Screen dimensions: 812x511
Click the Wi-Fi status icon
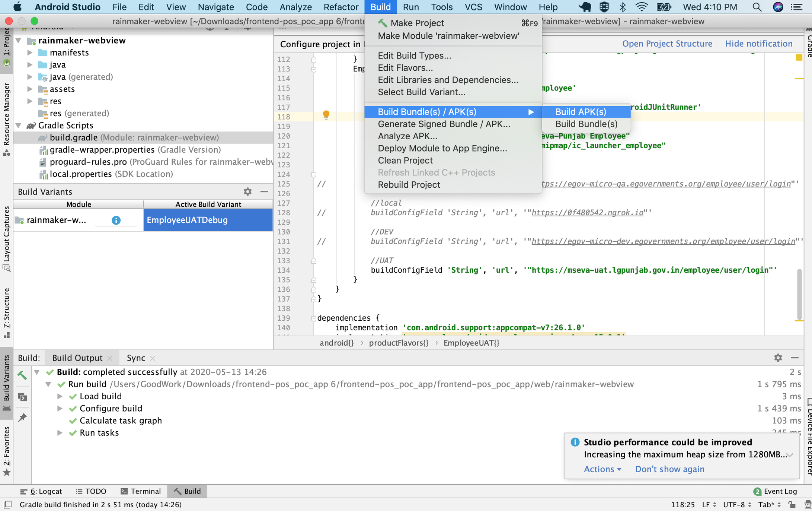coord(642,7)
